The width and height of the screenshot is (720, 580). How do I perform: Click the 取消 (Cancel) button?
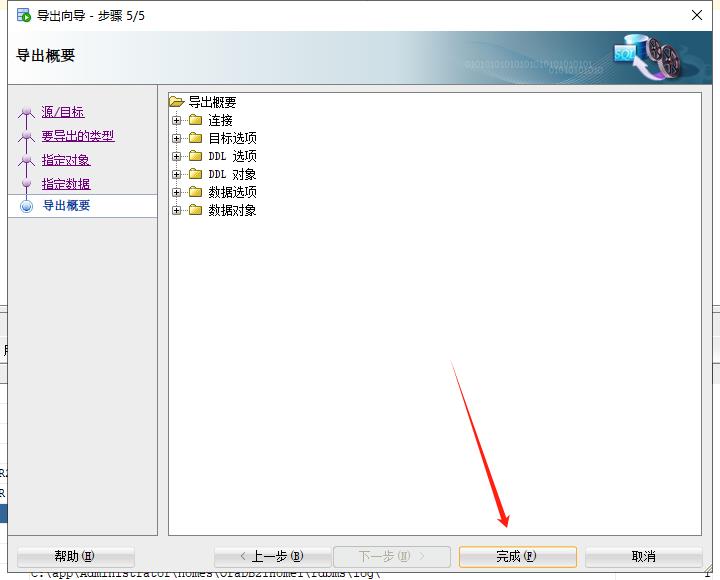pyautogui.click(x=643, y=556)
